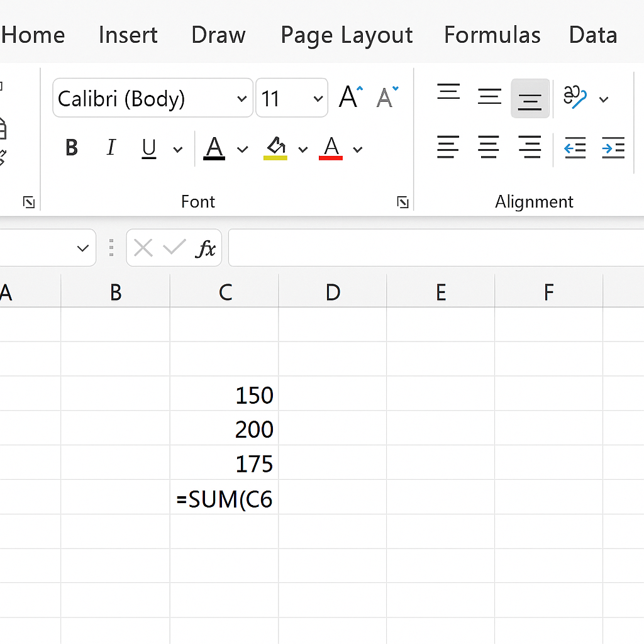Decrease font size with smaller A icon

tap(387, 97)
